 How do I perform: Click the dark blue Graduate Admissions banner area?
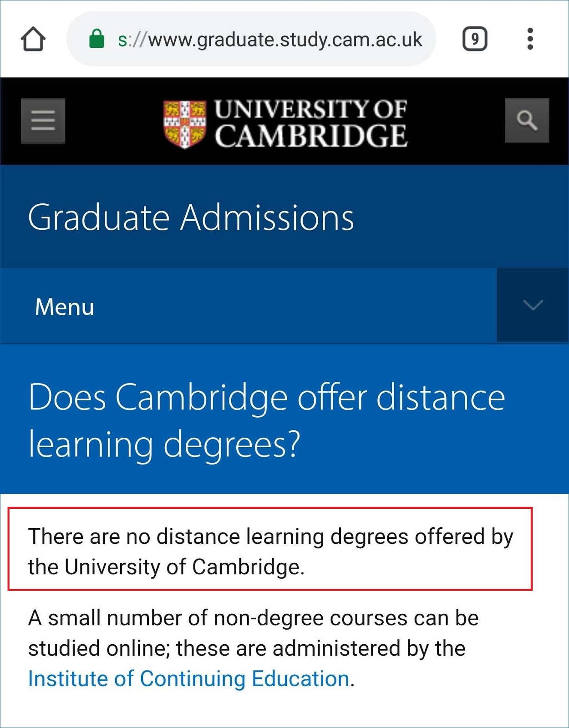(x=284, y=217)
